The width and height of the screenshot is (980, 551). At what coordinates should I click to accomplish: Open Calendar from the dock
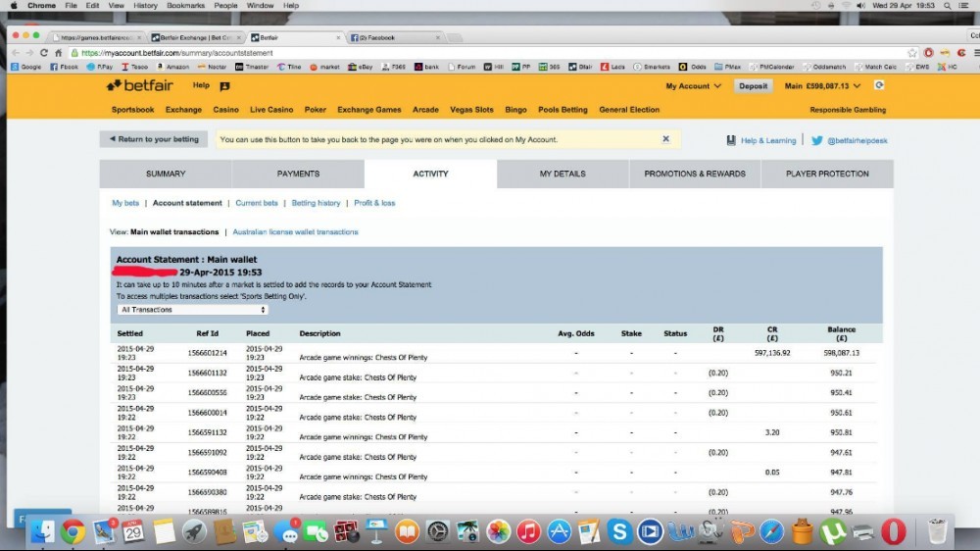pyautogui.click(x=133, y=531)
